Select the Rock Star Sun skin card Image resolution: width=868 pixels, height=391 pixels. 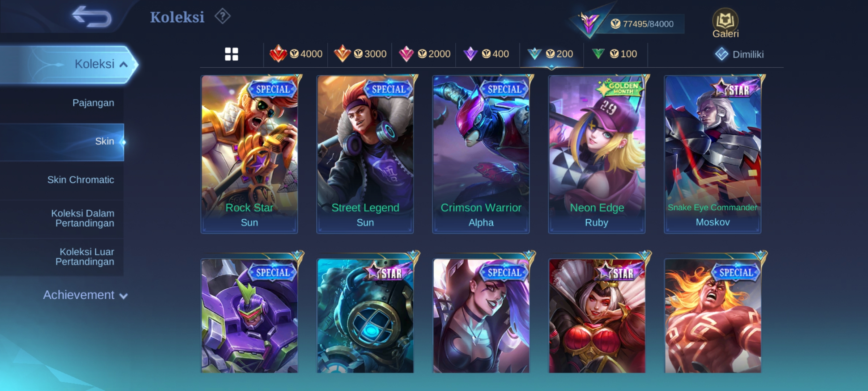(250, 154)
